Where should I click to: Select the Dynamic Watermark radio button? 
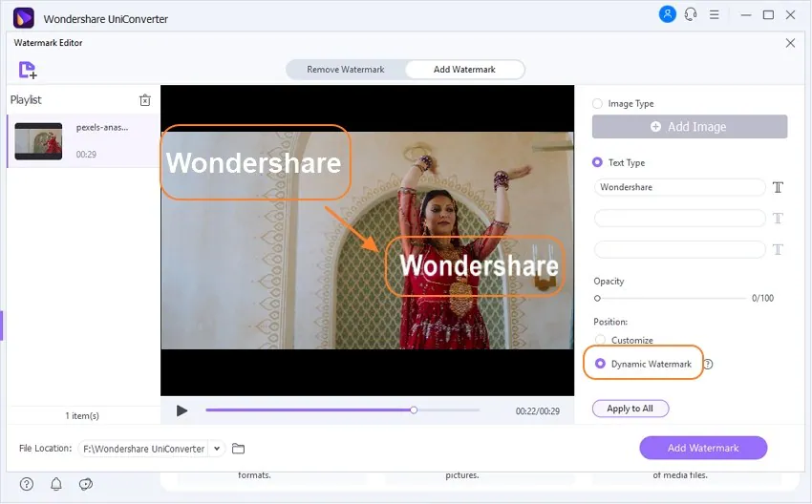click(x=600, y=364)
